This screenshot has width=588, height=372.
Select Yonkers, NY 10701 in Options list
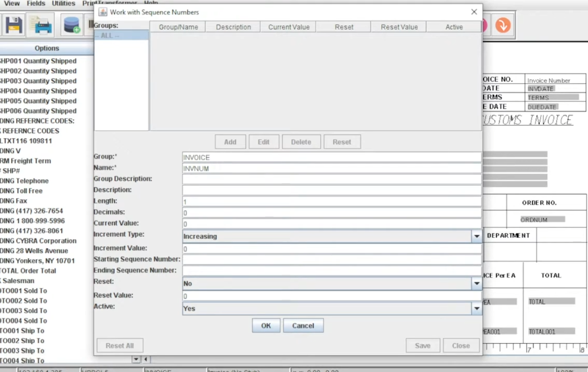click(x=37, y=261)
